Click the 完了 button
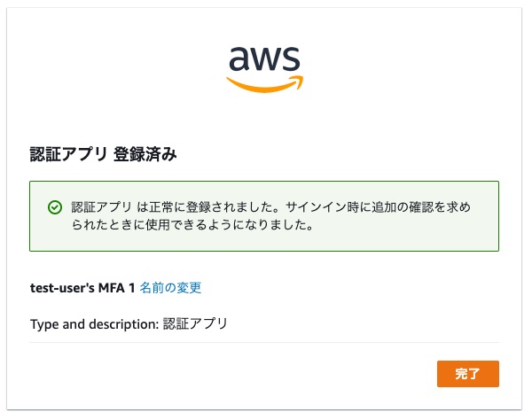This screenshot has height=420, width=532. (468, 374)
